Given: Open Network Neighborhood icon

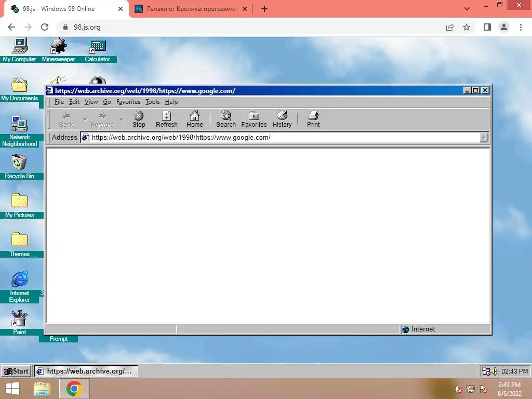Looking at the screenshot, I should click(x=19, y=131).
